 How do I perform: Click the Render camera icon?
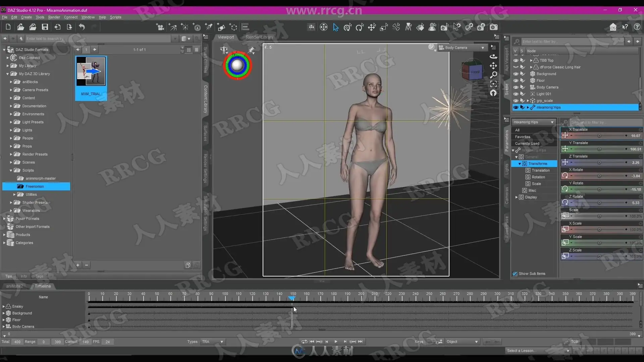[494, 27]
